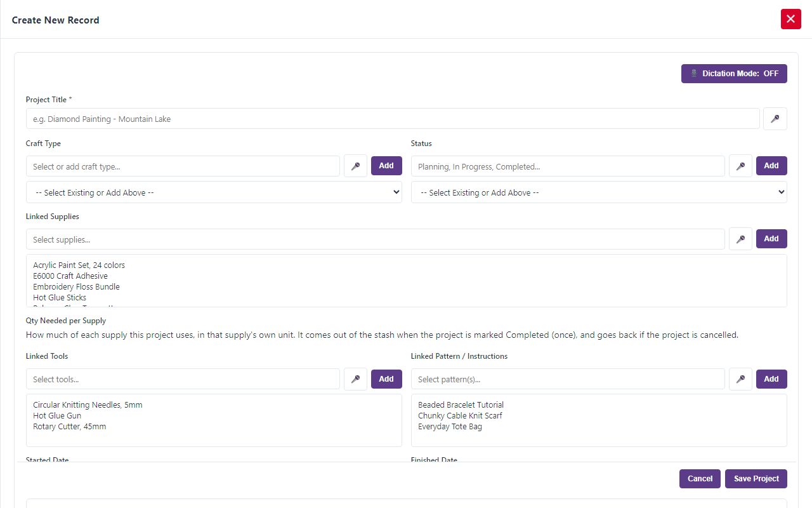The image size is (812, 508).
Task: Click Add next to Linked Tools
Action: [x=386, y=379]
